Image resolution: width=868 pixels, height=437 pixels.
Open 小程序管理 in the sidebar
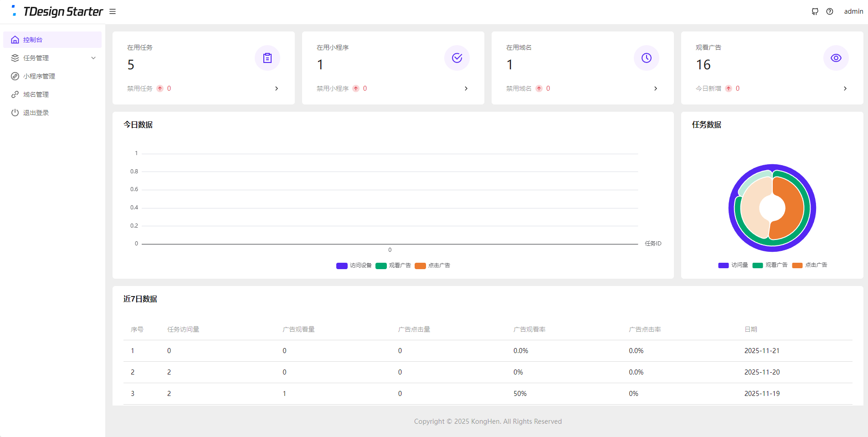(39, 76)
